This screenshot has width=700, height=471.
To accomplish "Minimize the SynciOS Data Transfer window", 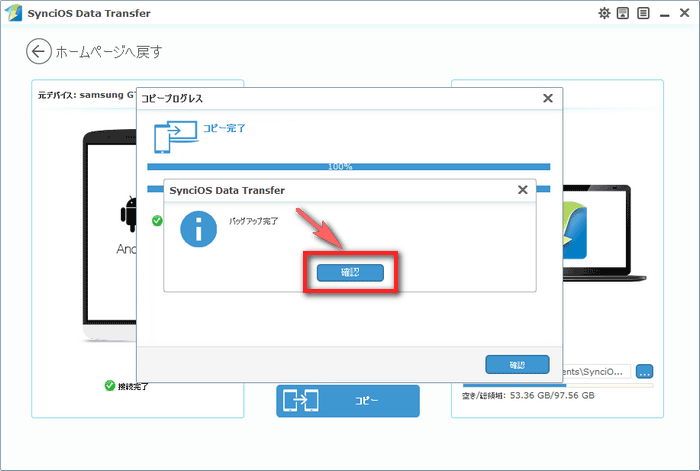I will click(664, 16).
